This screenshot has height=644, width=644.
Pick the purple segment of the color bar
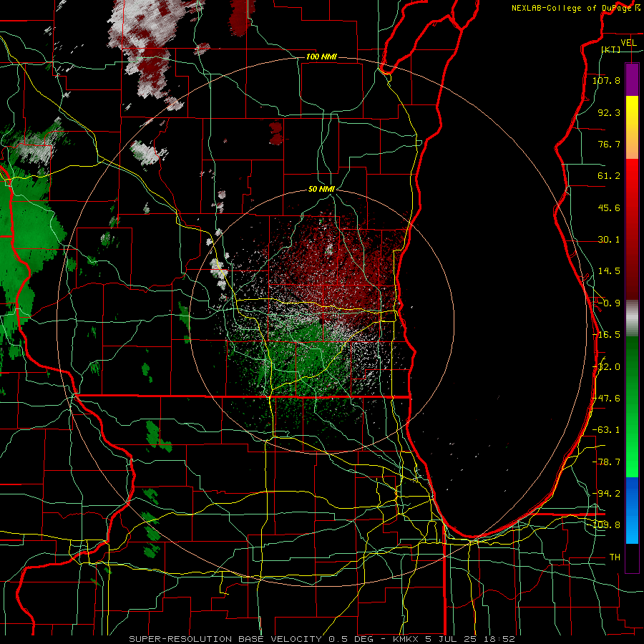coord(632,79)
